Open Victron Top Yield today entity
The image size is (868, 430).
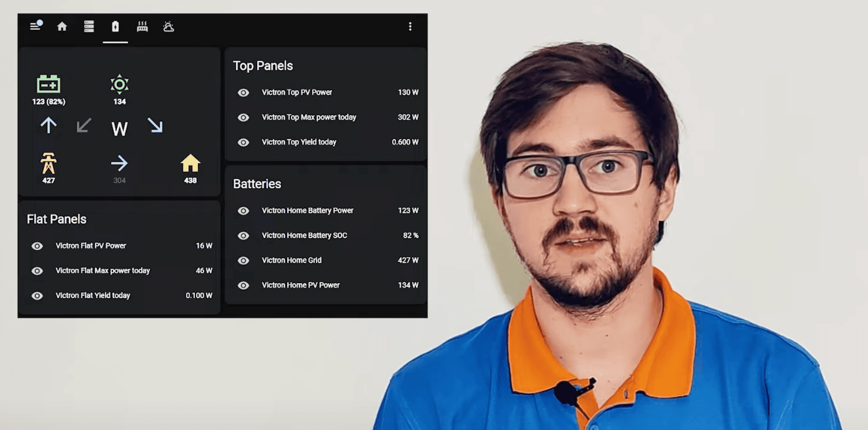299,142
